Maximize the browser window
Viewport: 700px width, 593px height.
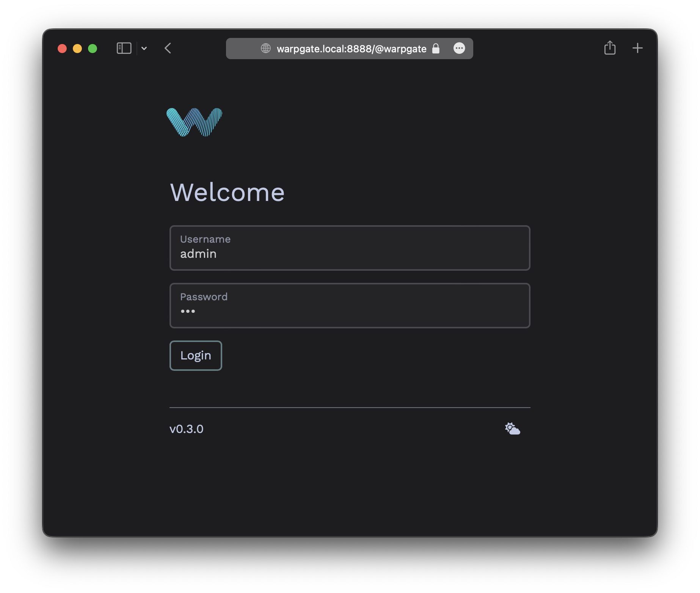93,49
